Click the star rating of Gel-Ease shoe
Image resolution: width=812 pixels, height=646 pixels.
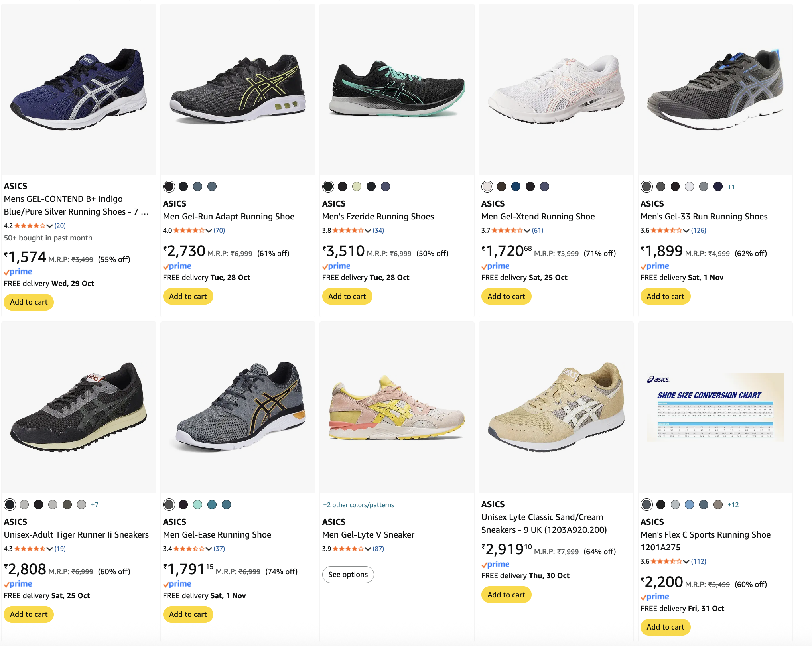pyautogui.click(x=189, y=549)
